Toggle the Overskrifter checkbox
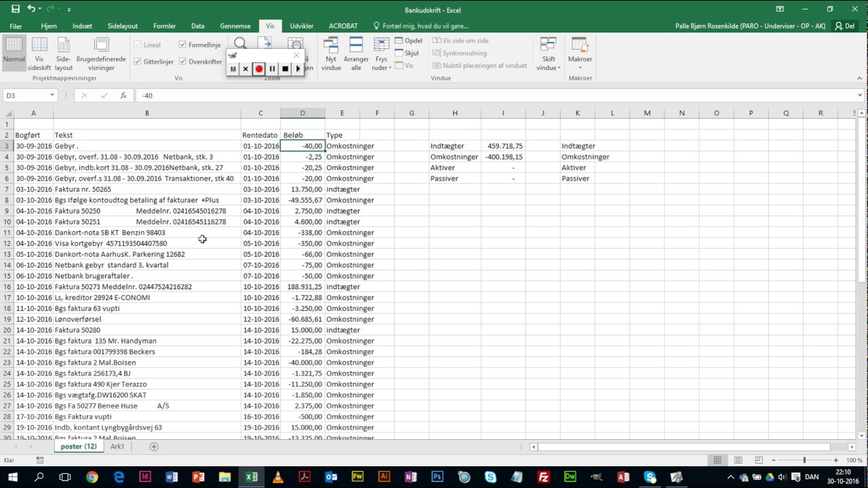868x488 pixels. pos(183,62)
